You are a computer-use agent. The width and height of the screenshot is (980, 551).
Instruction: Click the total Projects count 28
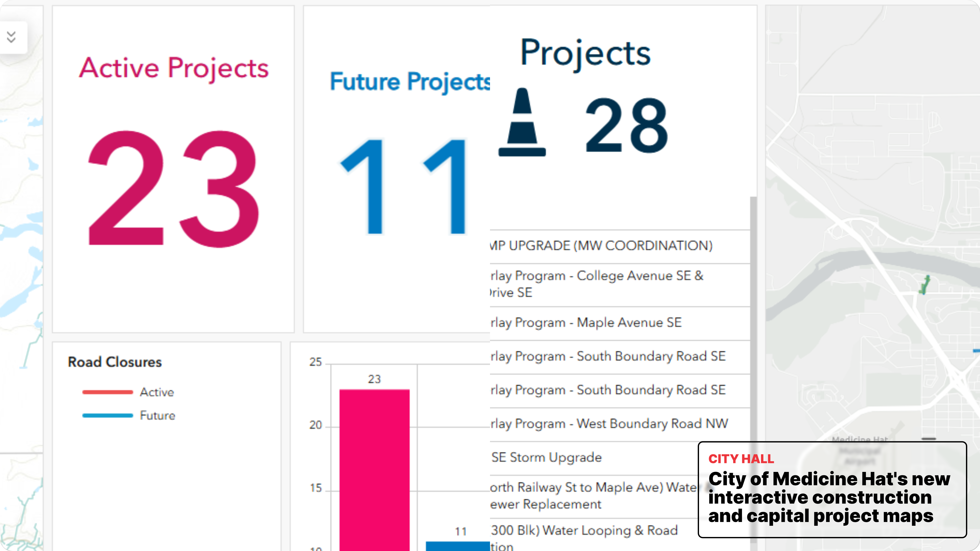(x=626, y=126)
